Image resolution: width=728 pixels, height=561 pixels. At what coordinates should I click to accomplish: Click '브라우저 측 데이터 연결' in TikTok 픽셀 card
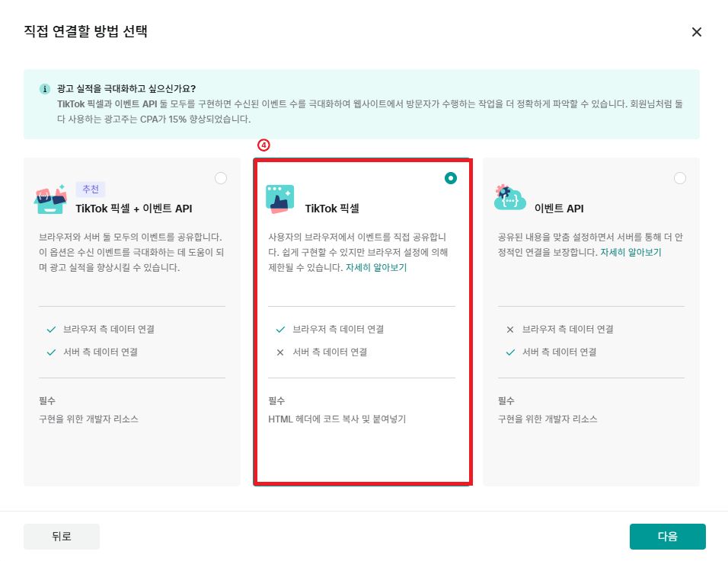(338, 330)
